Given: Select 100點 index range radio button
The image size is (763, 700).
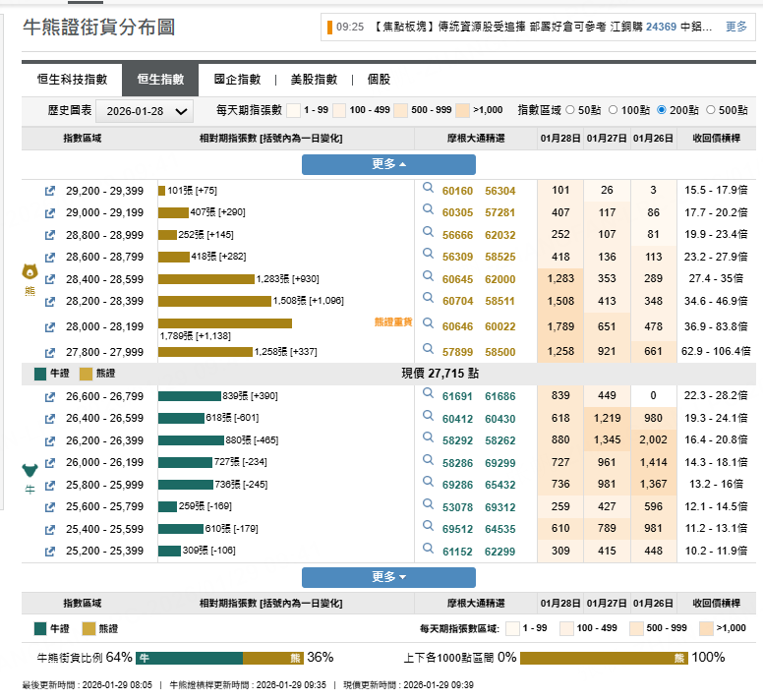Looking at the screenshot, I should 614,110.
